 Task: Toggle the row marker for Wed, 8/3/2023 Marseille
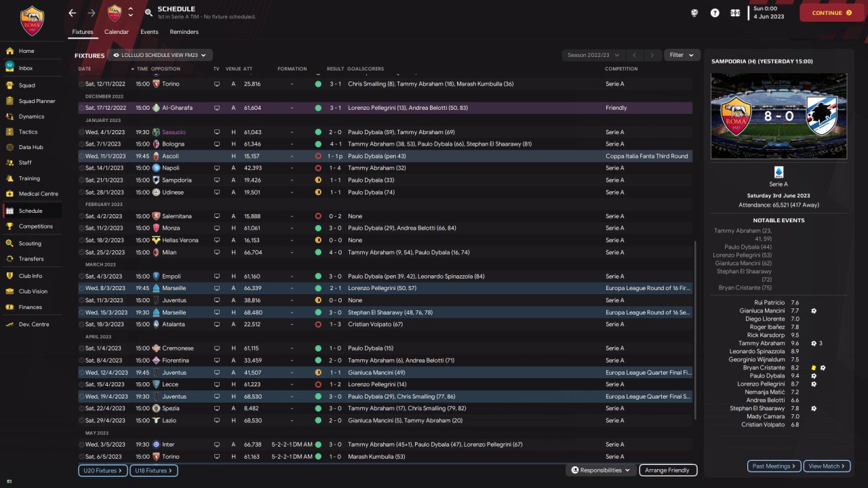coord(81,288)
